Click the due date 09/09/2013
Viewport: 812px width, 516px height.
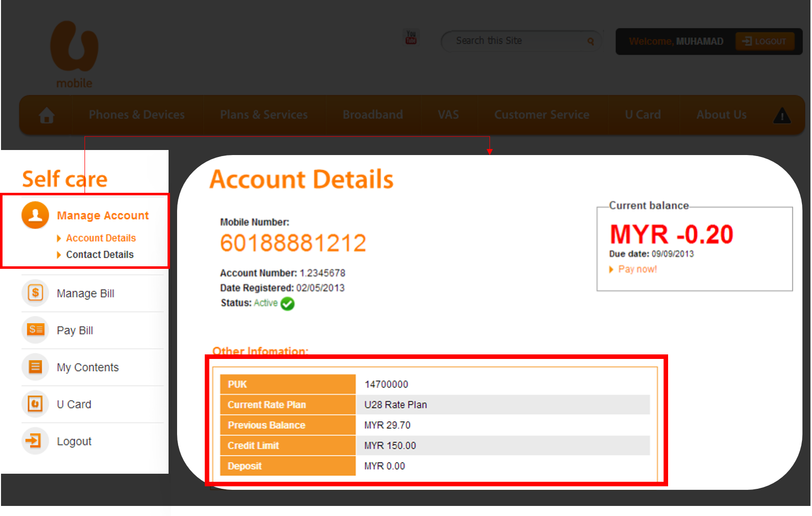[x=673, y=254]
